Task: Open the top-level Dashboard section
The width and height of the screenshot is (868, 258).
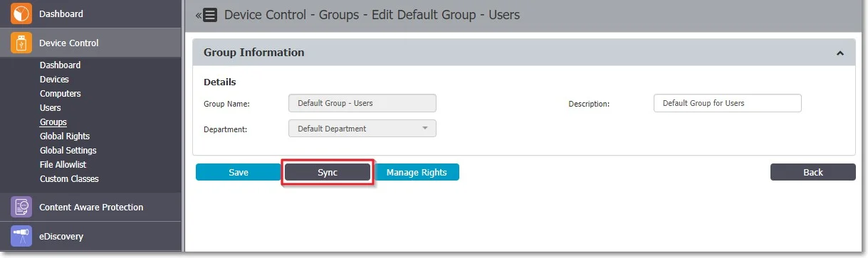Action: [x=91, y=14]
